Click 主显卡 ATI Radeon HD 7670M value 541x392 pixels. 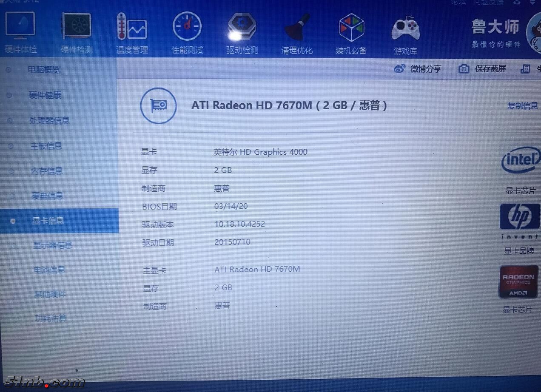click(x=257, y=269)
